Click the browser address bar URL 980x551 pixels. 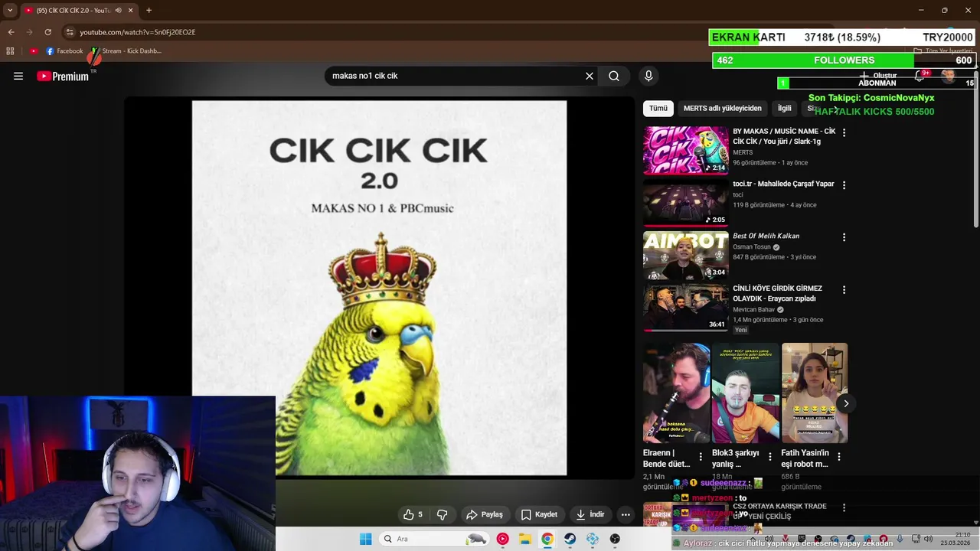tap(138, 32)
